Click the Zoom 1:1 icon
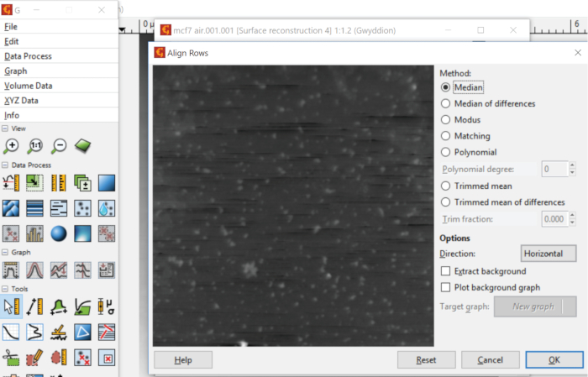The height and width of the screenshot is (377, 588). 35,145
